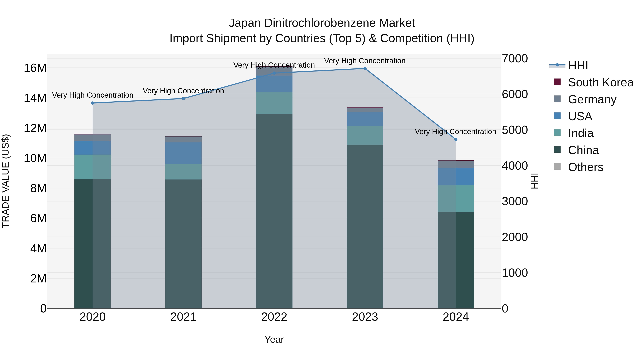Select the 2022 HHI data point

[274, 73]
